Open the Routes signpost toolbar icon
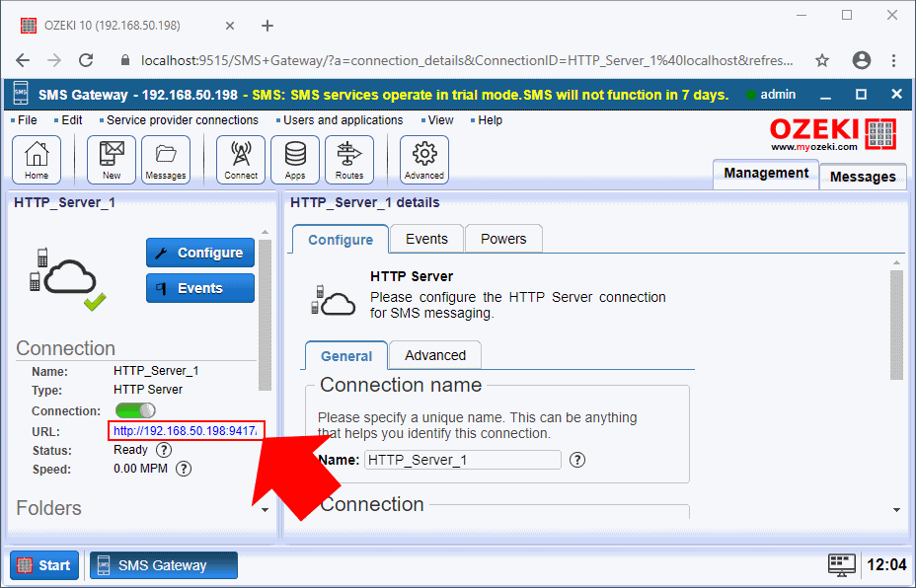 click(x=349, y=160)
